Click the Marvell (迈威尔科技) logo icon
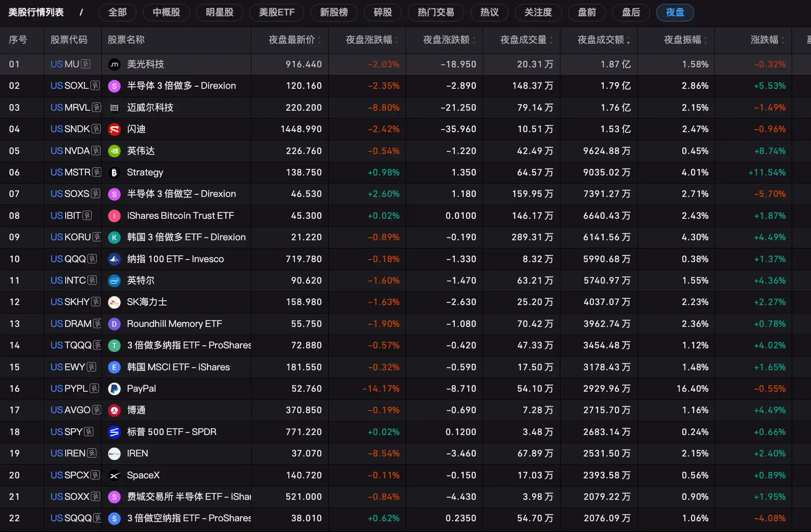The width and height of the screenshot is (811, 532). (x=114, y=108)
